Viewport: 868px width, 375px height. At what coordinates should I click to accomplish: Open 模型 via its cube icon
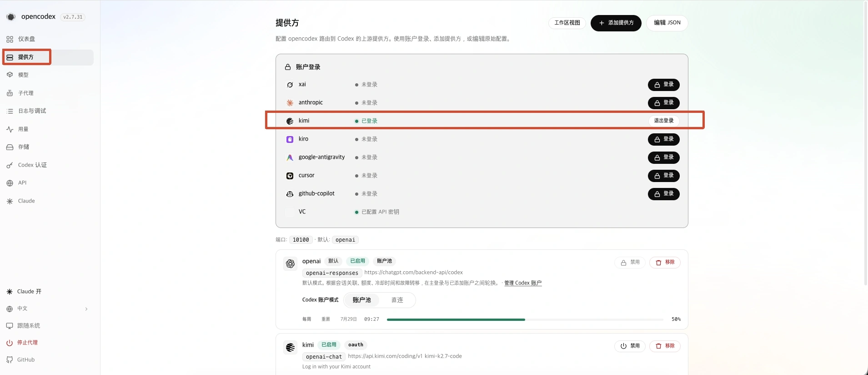click(10, 75)
